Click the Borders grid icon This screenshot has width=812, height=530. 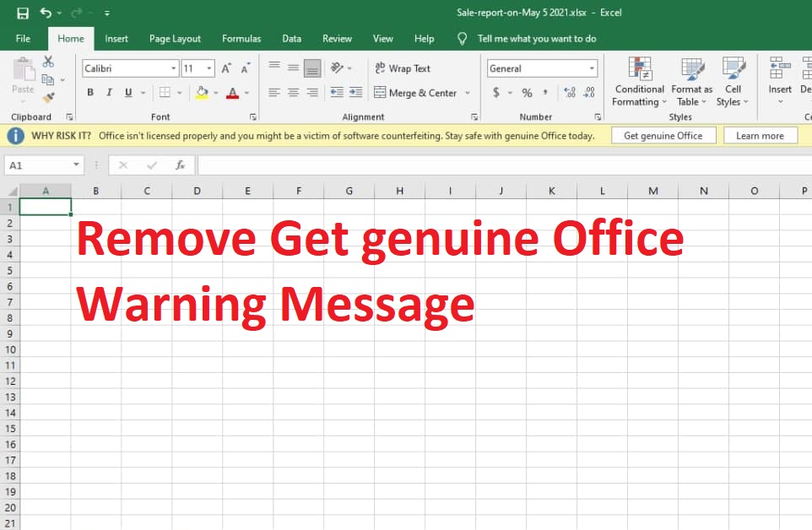point(165,93)
